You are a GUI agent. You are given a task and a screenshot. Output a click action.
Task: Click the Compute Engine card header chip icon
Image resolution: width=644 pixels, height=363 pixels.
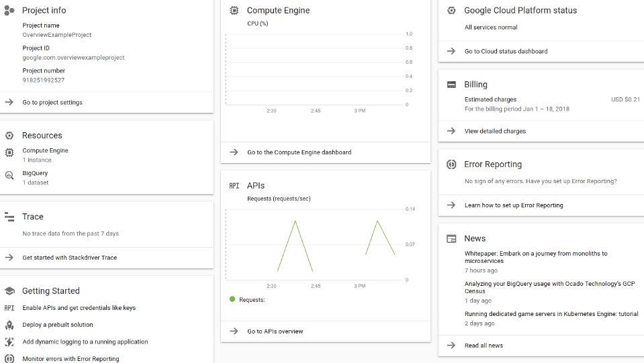point(234,10)
